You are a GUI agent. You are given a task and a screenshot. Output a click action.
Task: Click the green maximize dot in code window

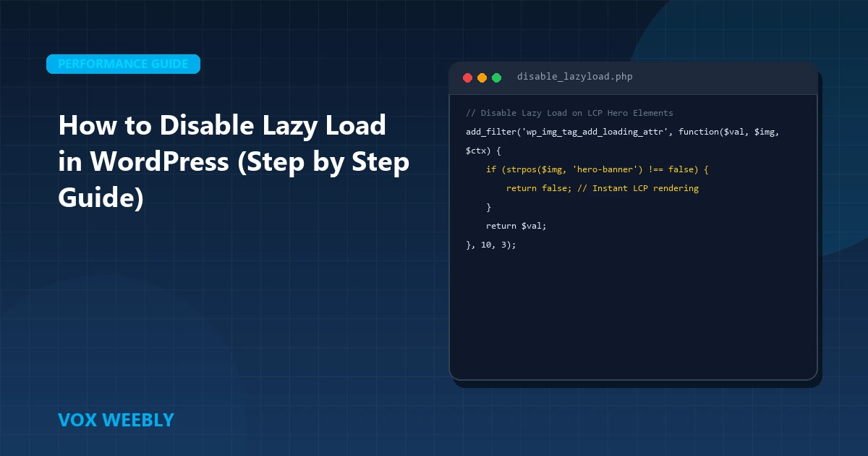(496, 77)
